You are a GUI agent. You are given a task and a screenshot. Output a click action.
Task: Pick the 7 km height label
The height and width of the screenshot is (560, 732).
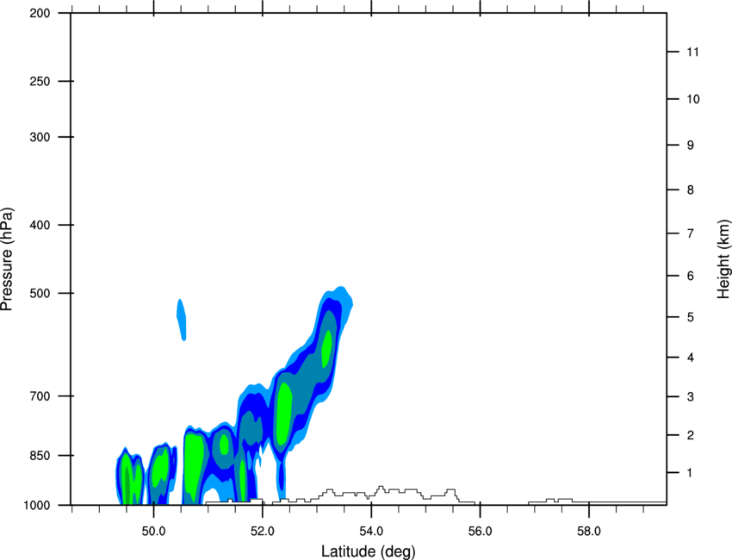691,233
